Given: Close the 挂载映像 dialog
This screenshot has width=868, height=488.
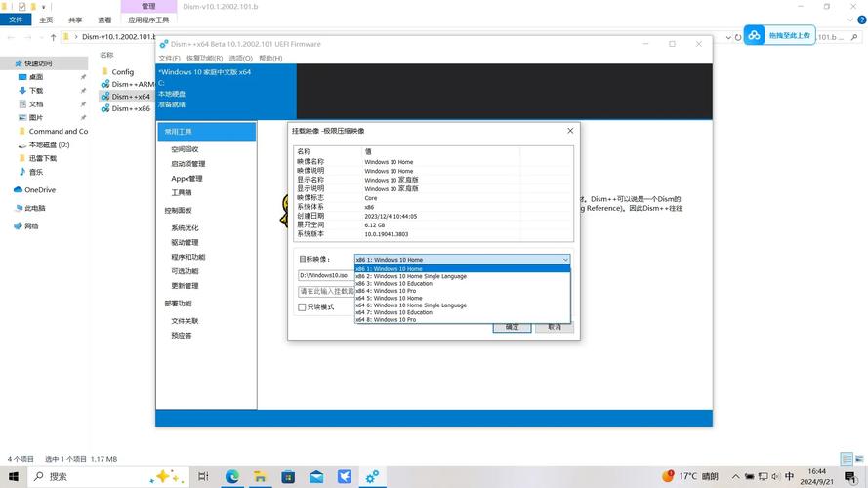Looking at the screenshot, I should pos(570,131).
